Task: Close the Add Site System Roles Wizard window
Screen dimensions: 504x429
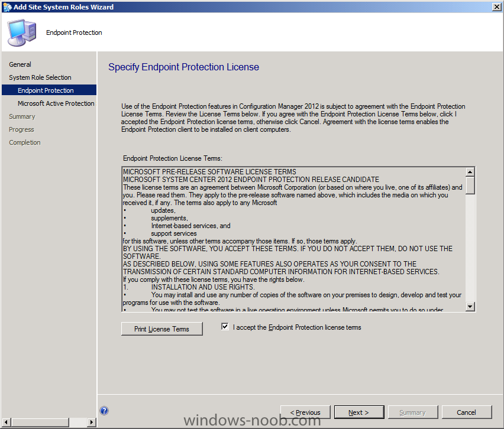Action: point(496,6)
